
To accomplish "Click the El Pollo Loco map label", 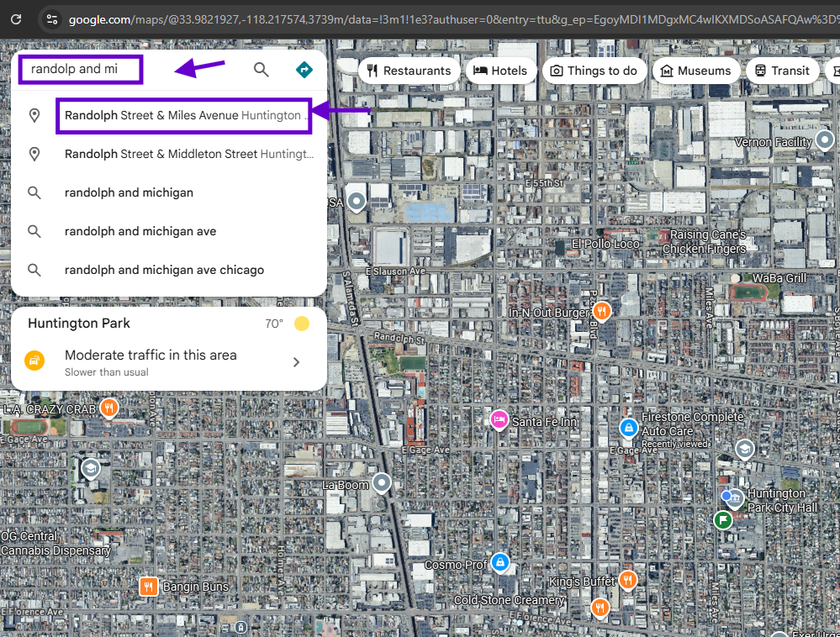I will point(605,244).
